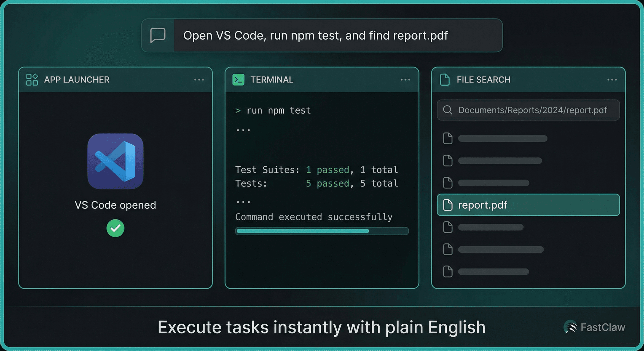Click the magnifier icon in the search bar
Screen dimensions: 644x351
coord(448,110)
